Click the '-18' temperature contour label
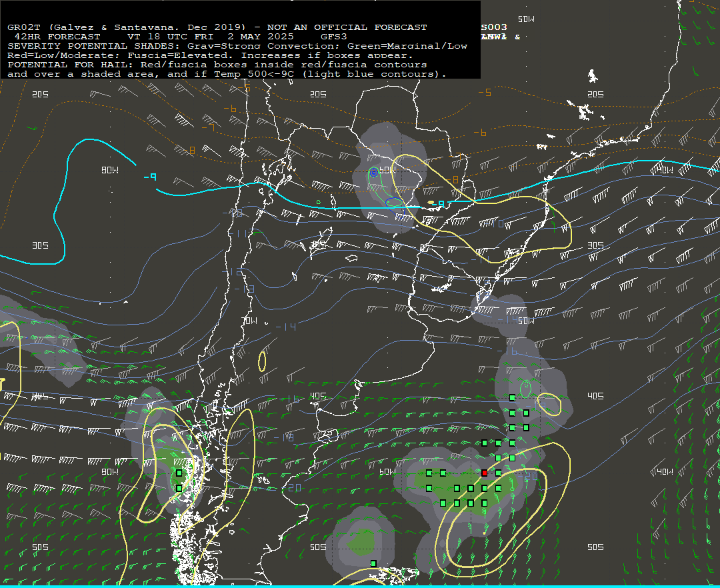720x588 pixels. pyautogui.click(x=283, y=437)
